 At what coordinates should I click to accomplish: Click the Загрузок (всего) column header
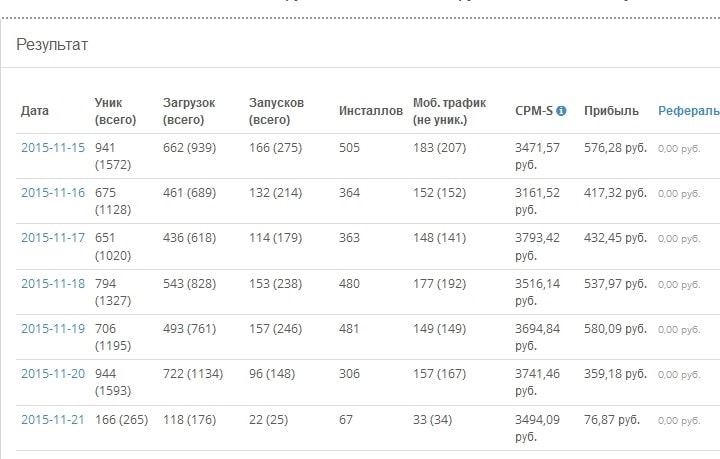point(188,111)
